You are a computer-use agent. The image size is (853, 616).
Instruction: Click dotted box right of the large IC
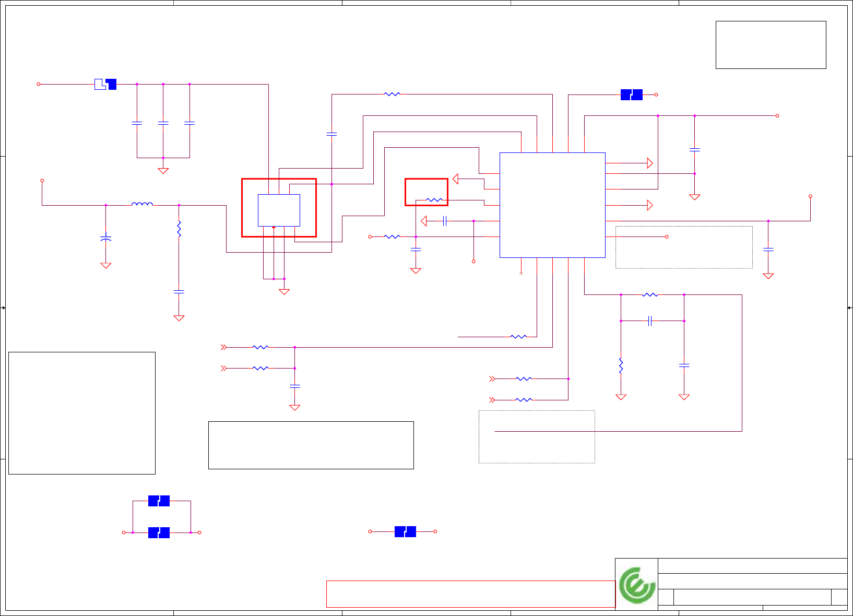pos(684,247)
